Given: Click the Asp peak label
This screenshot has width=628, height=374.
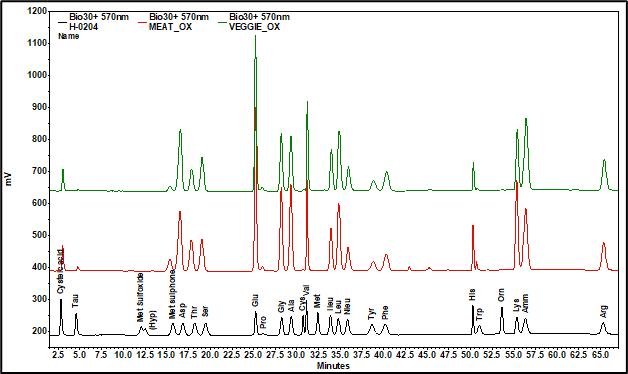Looking at the screenshot, I should click(x=182, y=311).
